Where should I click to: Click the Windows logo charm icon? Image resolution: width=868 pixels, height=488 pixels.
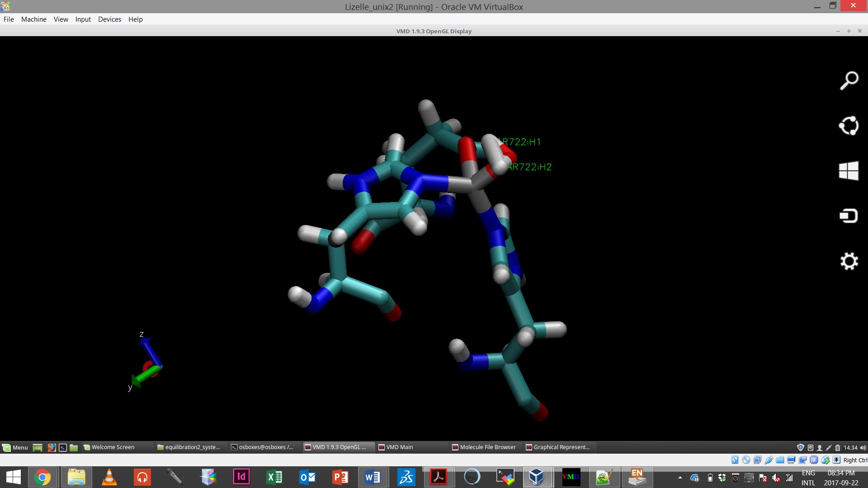(849, 171)
